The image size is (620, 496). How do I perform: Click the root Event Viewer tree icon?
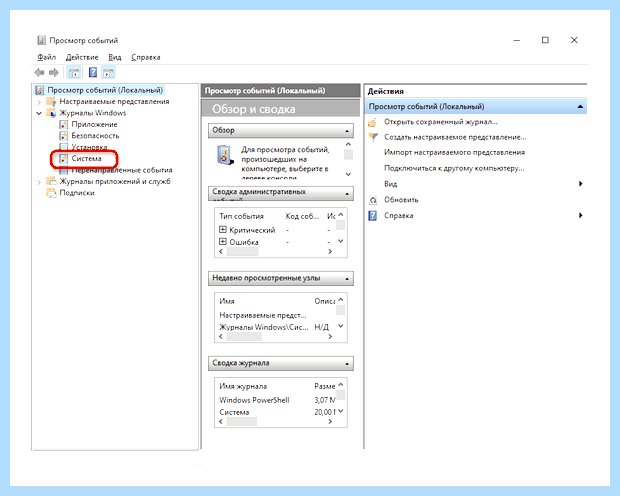point(40,90)
